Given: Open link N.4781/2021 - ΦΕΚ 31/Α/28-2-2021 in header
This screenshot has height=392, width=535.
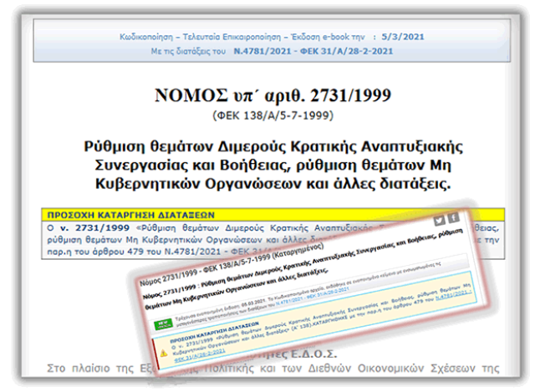Looking at the screenshot, I should (x=313, y=51).
